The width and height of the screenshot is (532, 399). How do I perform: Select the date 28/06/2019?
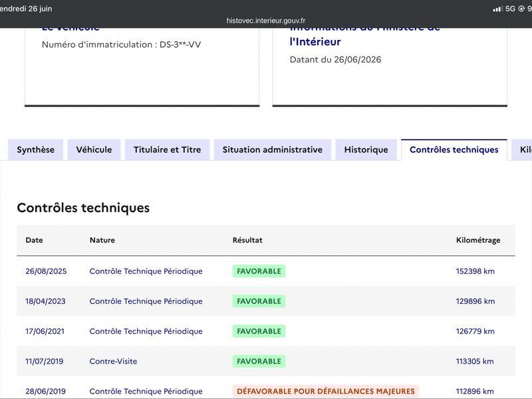click(x=45, y=391)
